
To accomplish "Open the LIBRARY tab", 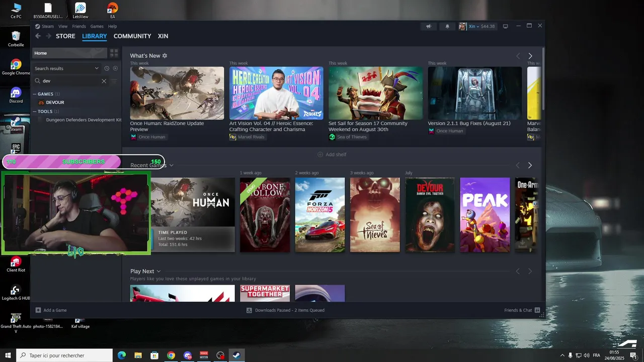I will tap(95, 36).
